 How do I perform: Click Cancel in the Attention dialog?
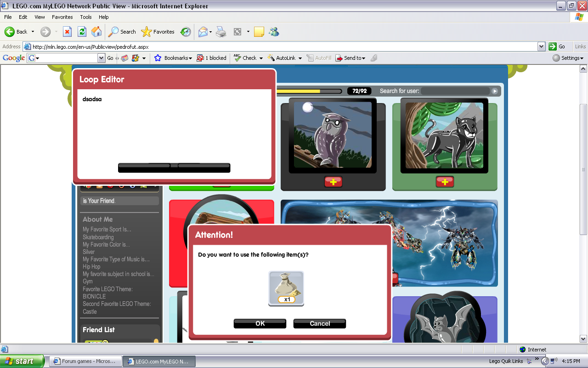(x=320, y=323)
